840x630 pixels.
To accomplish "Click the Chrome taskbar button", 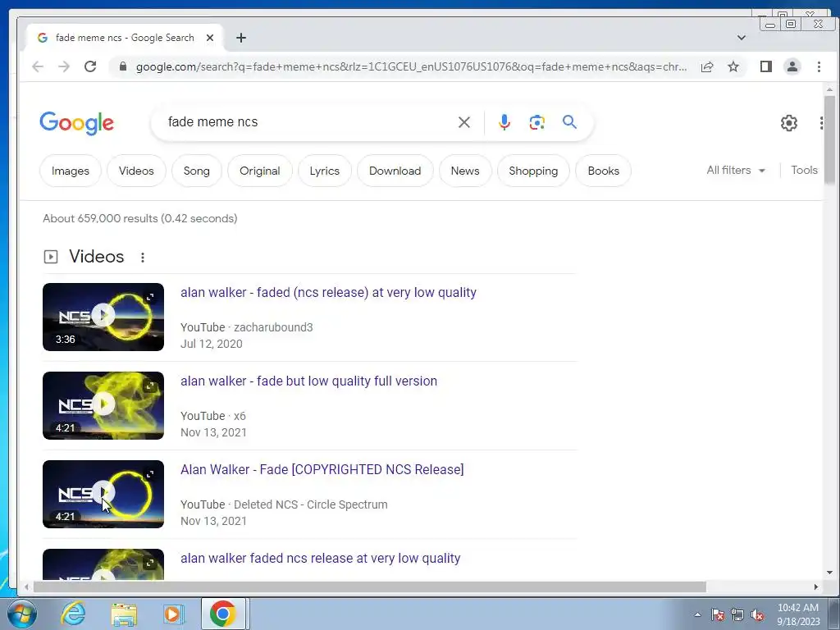I will 223,614.
